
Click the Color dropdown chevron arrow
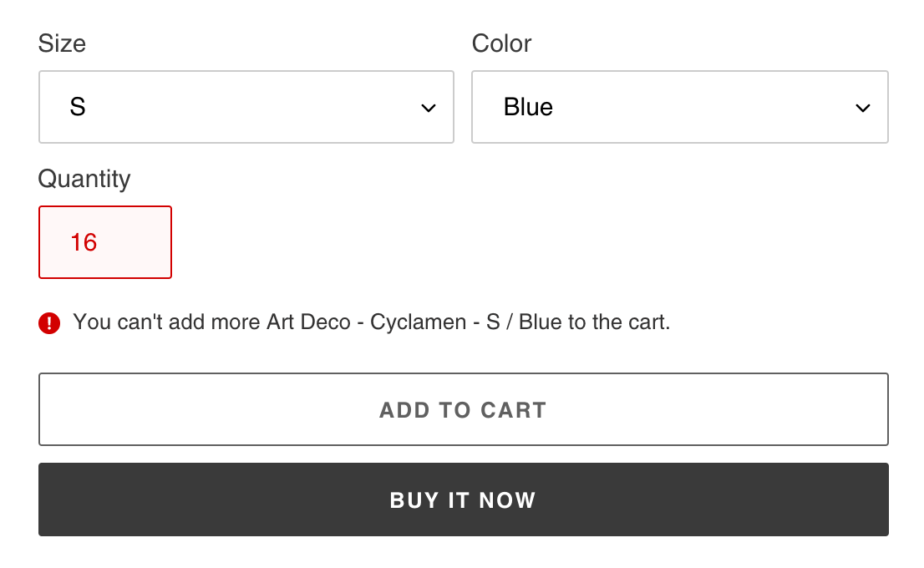click(863, 107)
